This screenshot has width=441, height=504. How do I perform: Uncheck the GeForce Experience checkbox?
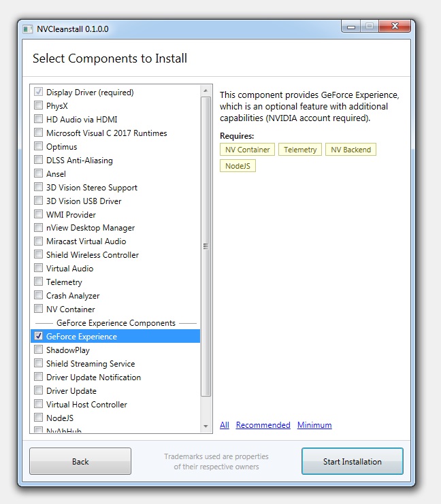(38, 336)
